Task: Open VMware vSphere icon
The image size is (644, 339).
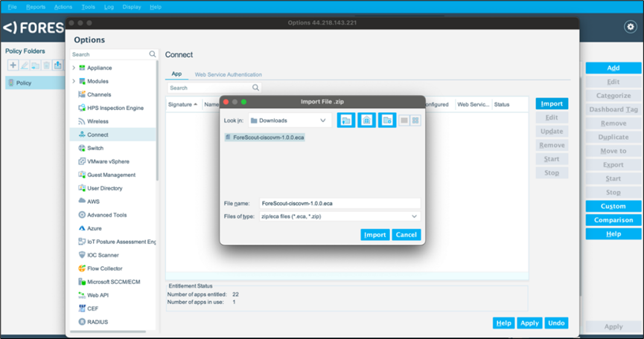Action: 82,161
